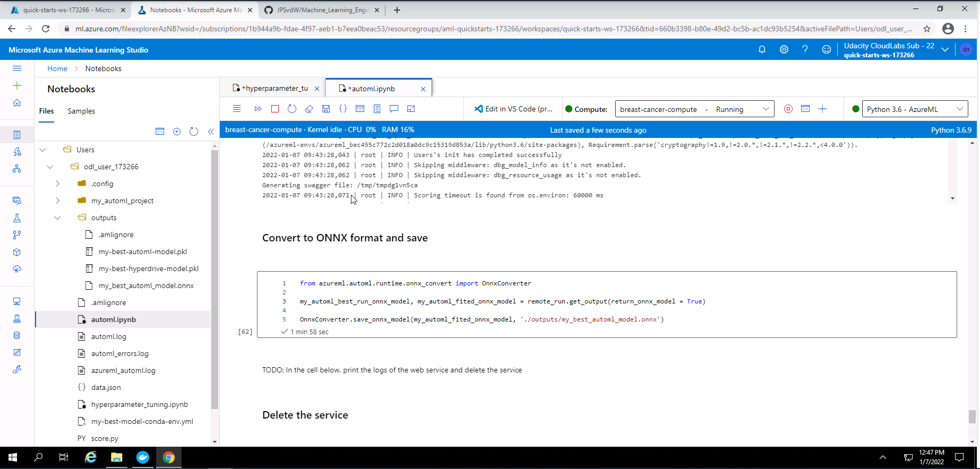Open the subscription switcher chevron in the header
This screenshot has width=980, height=469.
945,49
